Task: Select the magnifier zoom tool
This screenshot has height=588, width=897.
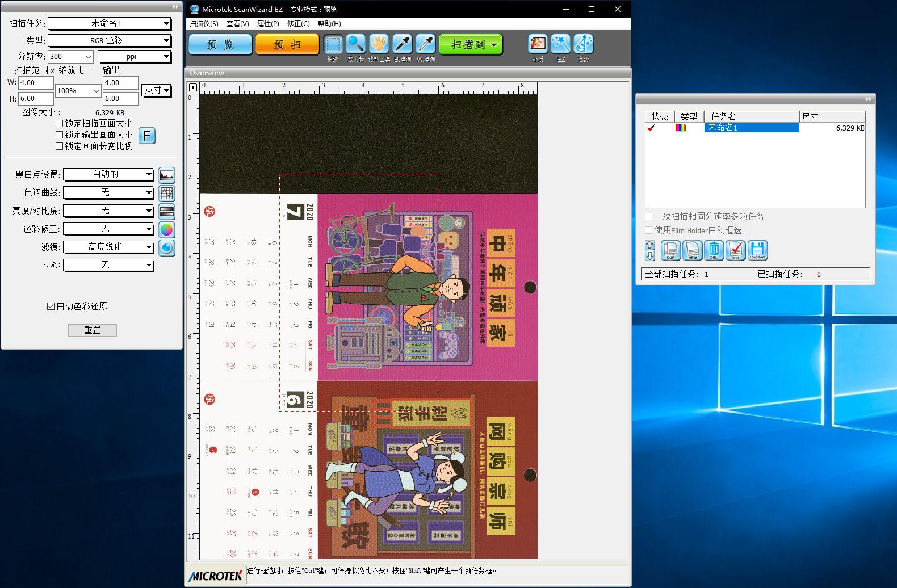Action: 356,44
